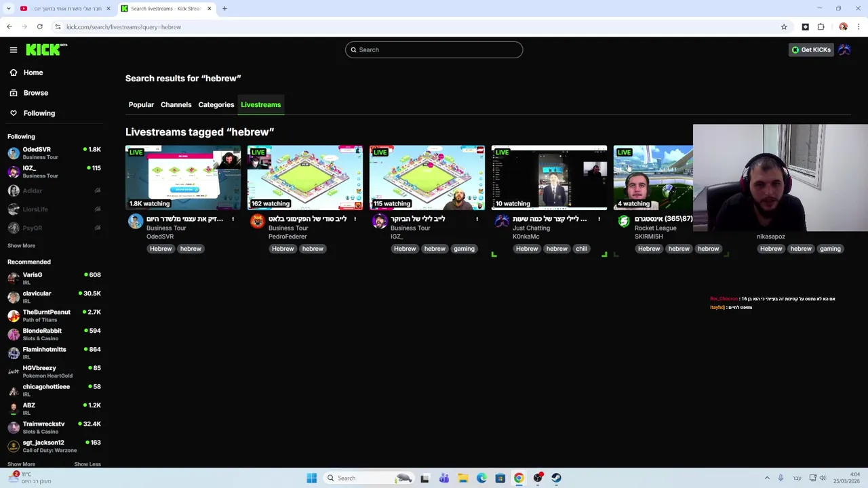Viewport: 868px width, 488px height.
Task: Switch to the Popular tab
Action: click(x=141, y=105)
